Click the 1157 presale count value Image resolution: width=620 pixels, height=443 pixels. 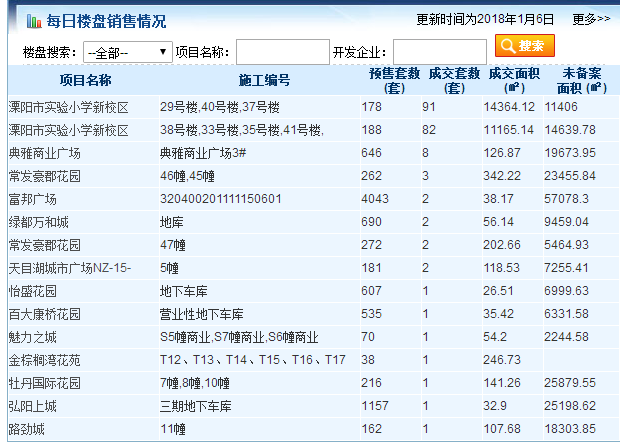click(x=375, y=405)
